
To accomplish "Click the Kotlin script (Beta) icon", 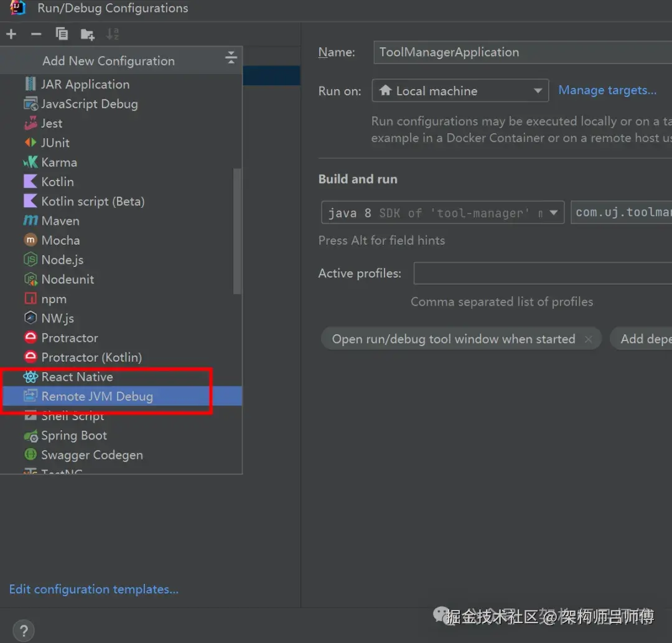I will [x=30, y=201].
